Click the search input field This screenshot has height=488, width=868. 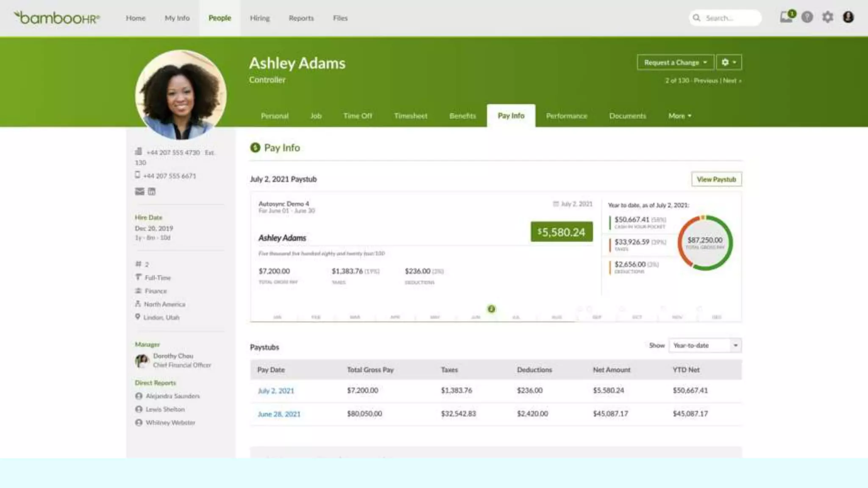[729, 18]
